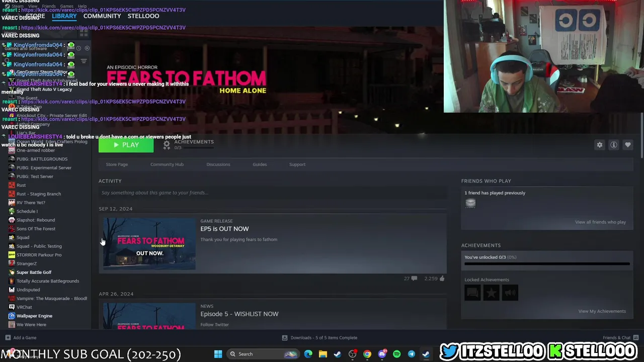Open Spotify from the taskbar
This screenshot has height=362, width=644.
[x=396, y=354]
